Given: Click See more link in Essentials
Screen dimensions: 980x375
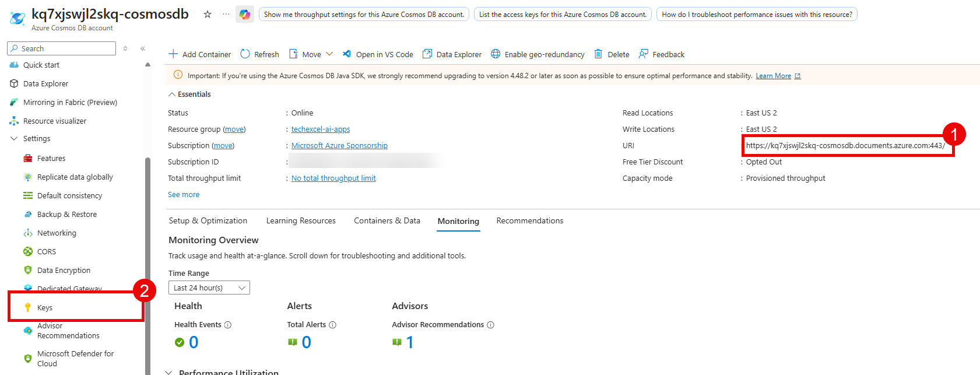Looking at the screenshot, I should pyautogui.click(x=184, y=194).
